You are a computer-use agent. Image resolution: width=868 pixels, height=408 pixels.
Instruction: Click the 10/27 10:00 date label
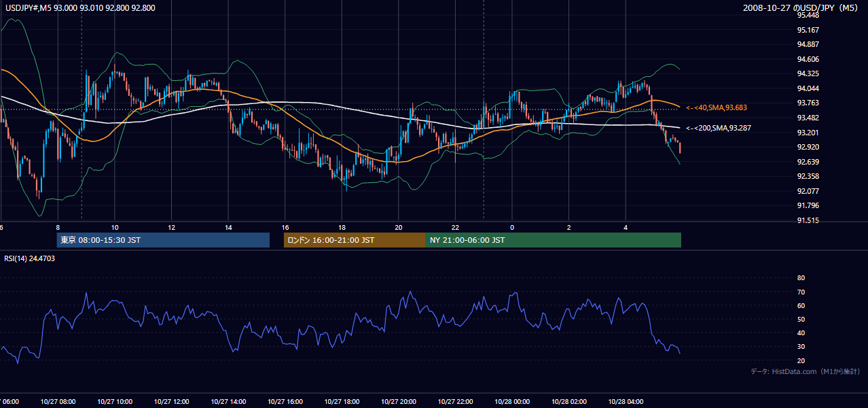coord(115,402)
